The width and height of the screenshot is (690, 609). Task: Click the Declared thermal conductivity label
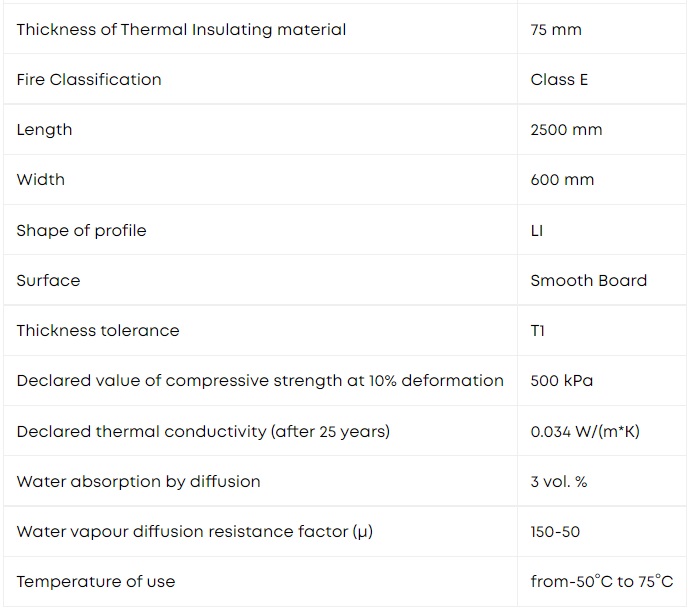(x=203, y=432)
